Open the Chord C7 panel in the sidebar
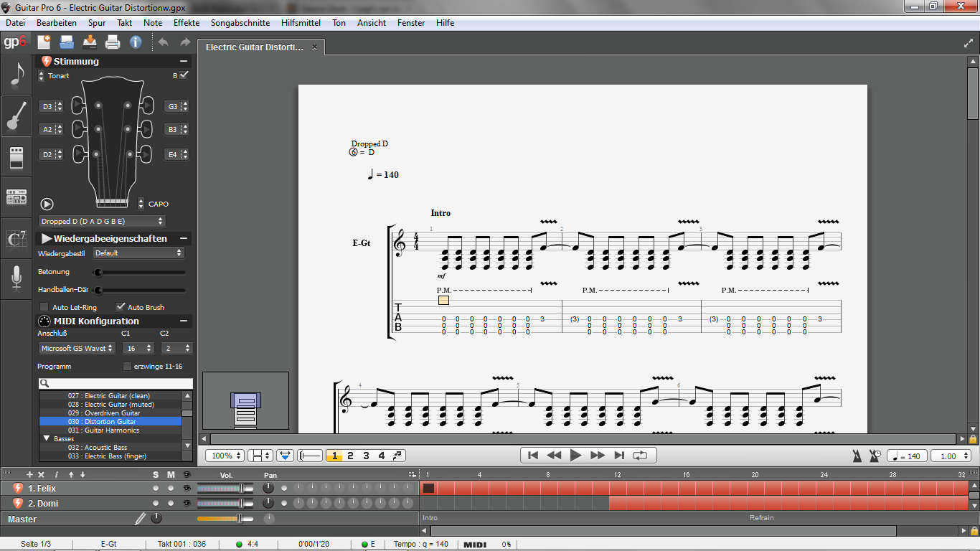This screenshot has height=551, width=980. (16, 238)
